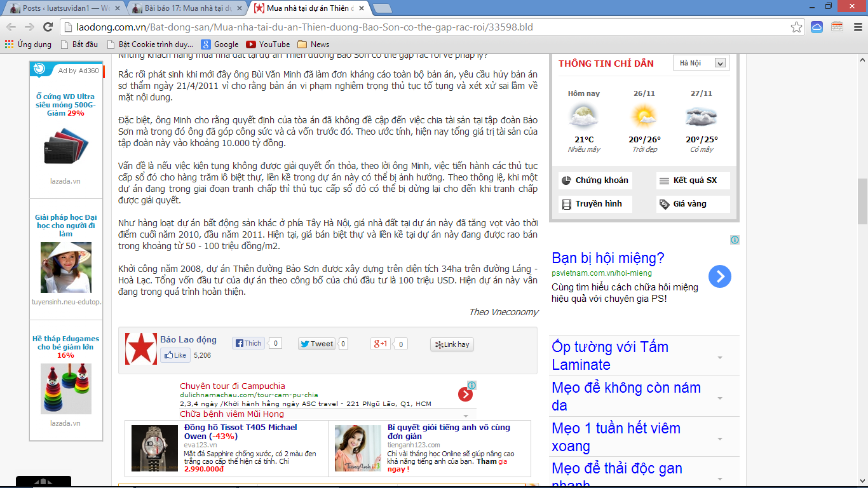Open the YouTube bookmark
Image resolution: width=868 pixels, height=488 pixels.
click(x=268, y=44)
